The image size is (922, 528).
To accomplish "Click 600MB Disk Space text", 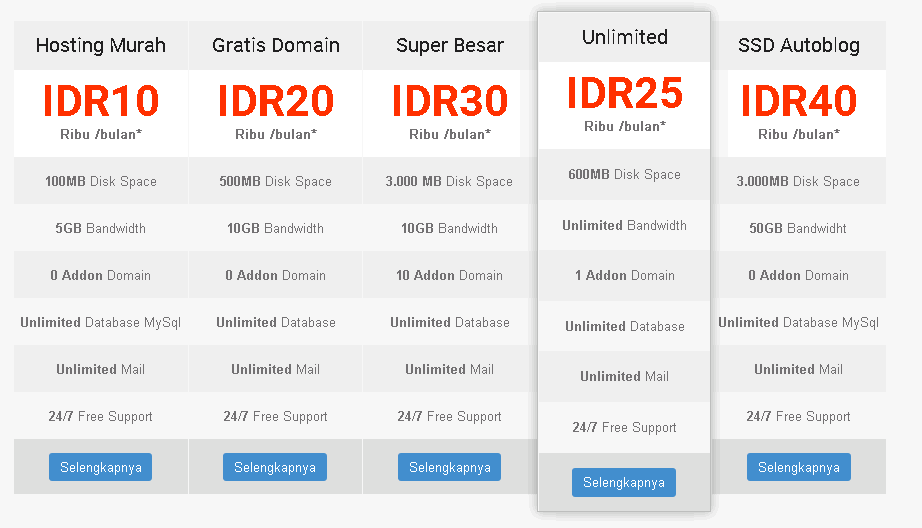I will [x=624, y=174].
